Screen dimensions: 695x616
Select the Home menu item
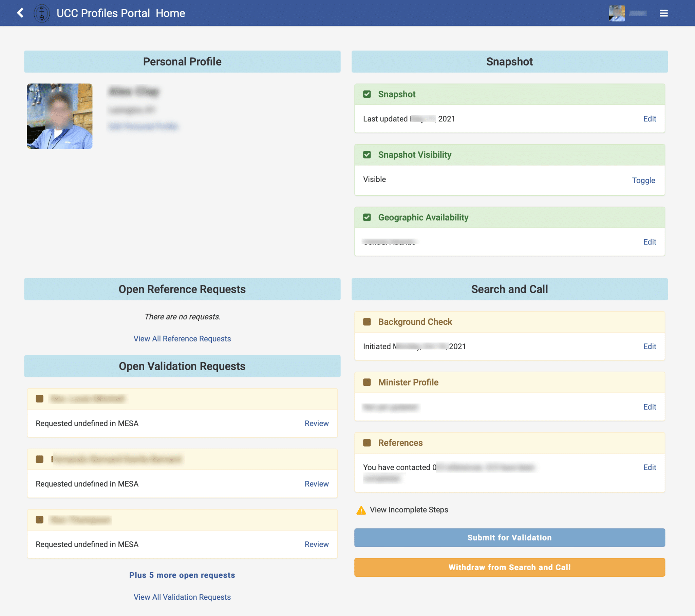171,13
